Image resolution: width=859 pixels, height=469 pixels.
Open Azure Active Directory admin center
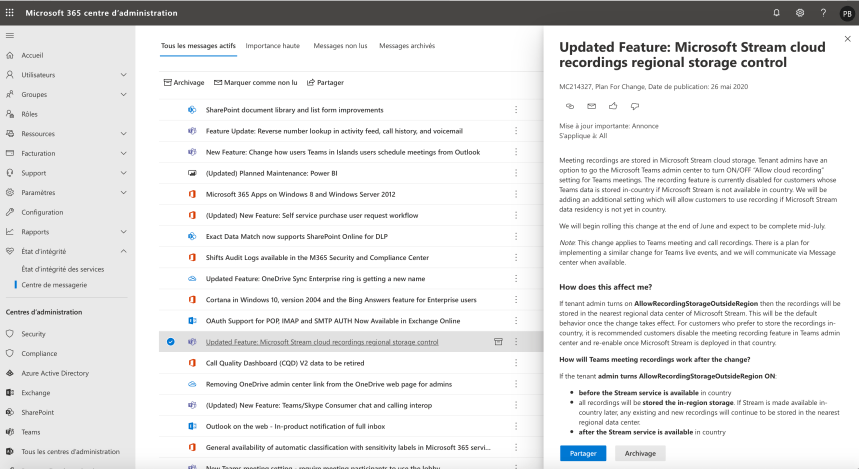click(55, 372)
